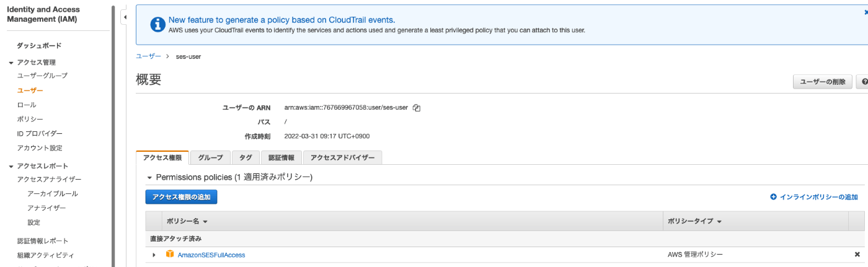Viewport: 868px width, 267px height.
Task: Collapse the Permissions policies section
Action: coord(149,178)
